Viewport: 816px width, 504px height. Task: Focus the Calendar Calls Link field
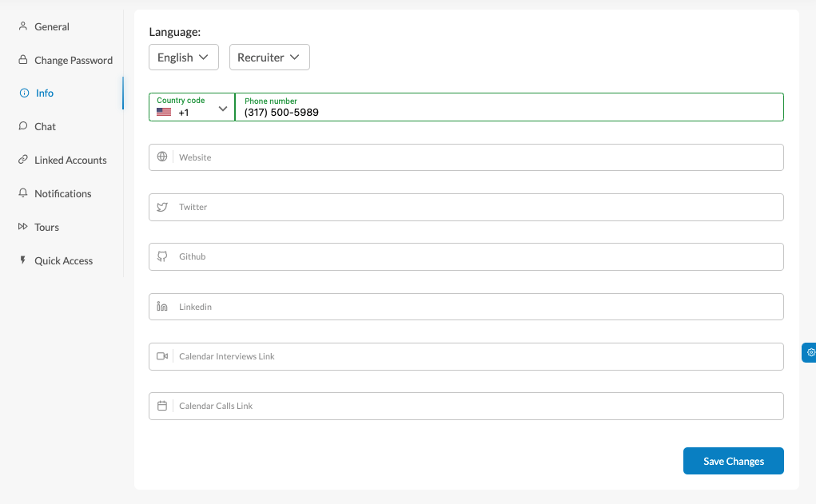pos(466,406)
